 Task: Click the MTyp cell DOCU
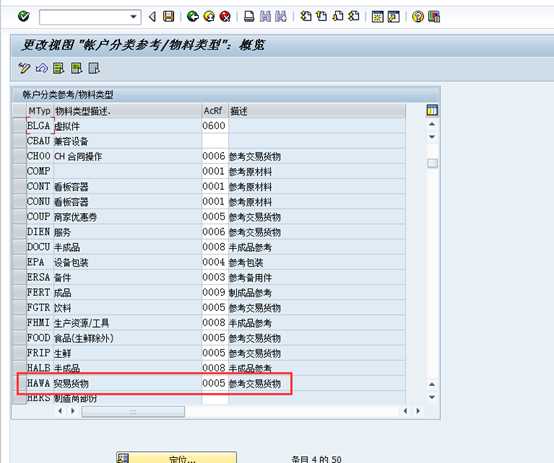[x=40, y=247]
